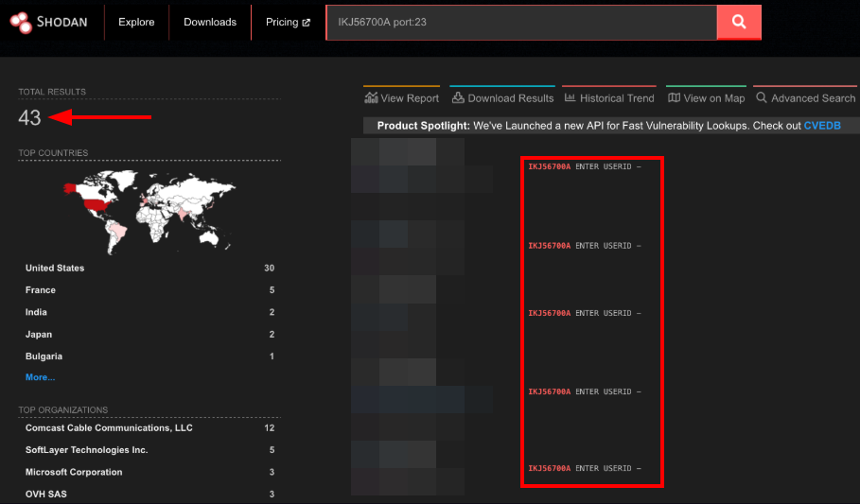Open the Explore menu item
Image resolution: width=860 pixels, height=504 pixels.
tap(136, 22)
